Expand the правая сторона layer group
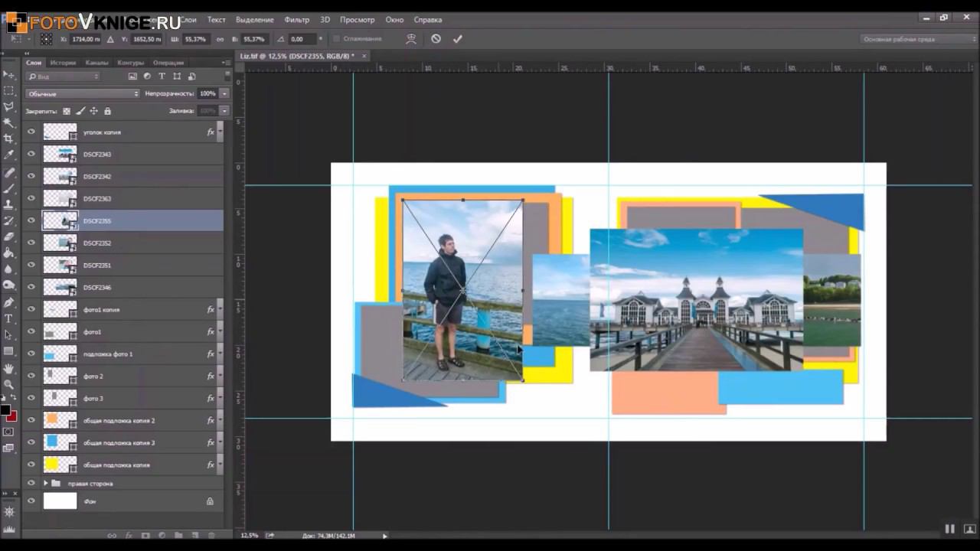This screenshot has width=980, height=551. (46, 484)
